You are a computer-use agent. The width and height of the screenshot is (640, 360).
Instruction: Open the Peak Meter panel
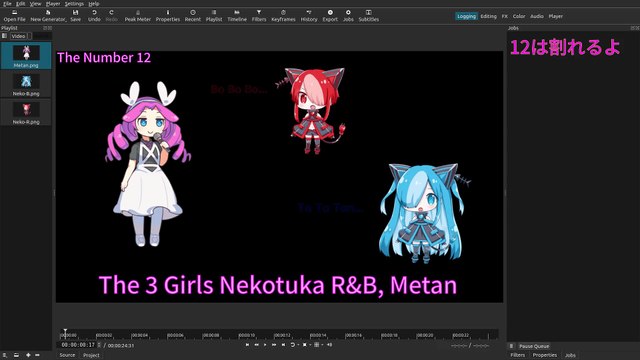tap(138, 16)
